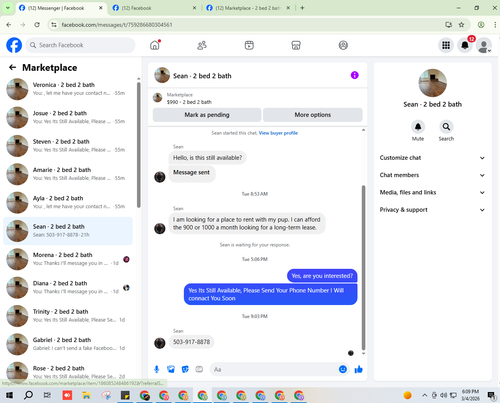Open the emoji picker smiley

343,369
